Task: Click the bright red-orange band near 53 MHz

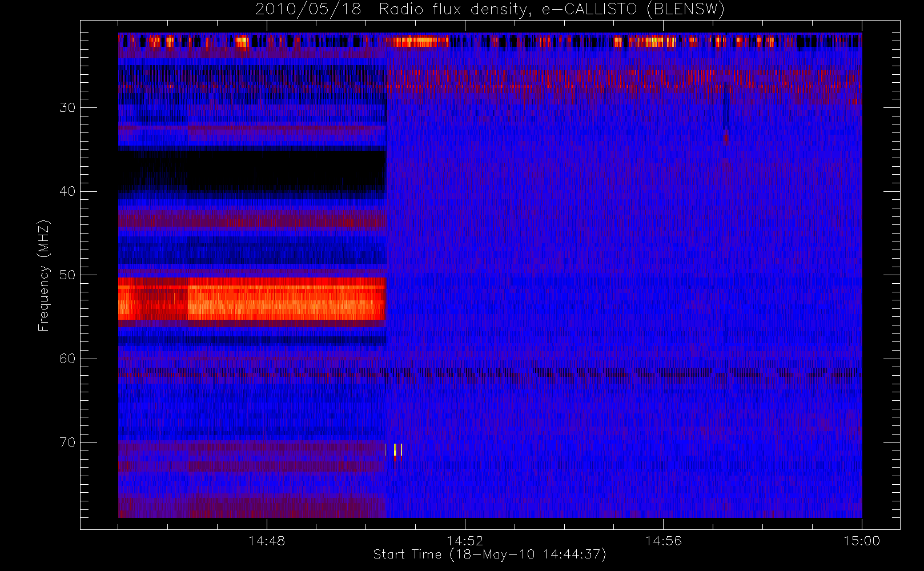Action: tap(252, 299)
